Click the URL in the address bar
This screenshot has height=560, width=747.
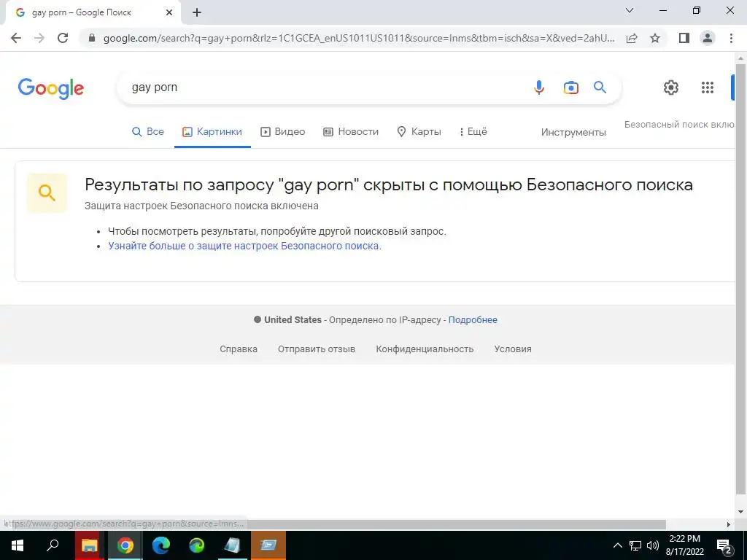(358, 38)
